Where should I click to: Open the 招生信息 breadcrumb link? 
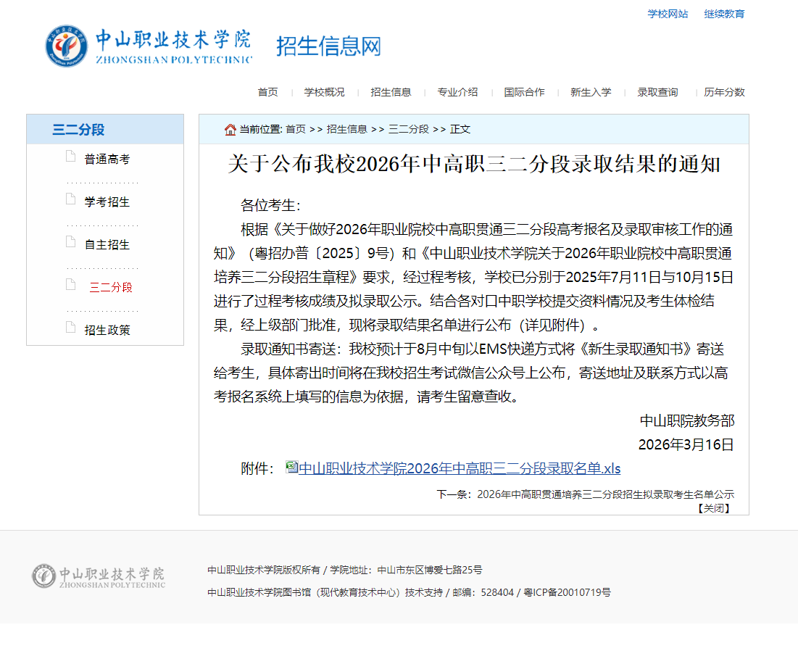(x=346, y=128)
